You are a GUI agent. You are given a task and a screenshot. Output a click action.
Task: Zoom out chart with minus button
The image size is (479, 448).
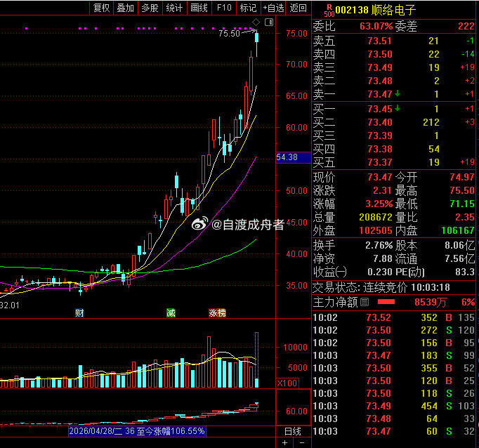click(x=302, y=442)
